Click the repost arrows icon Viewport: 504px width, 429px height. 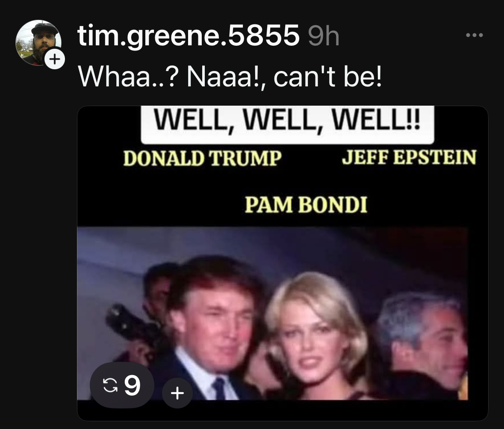tap(110, 385)
